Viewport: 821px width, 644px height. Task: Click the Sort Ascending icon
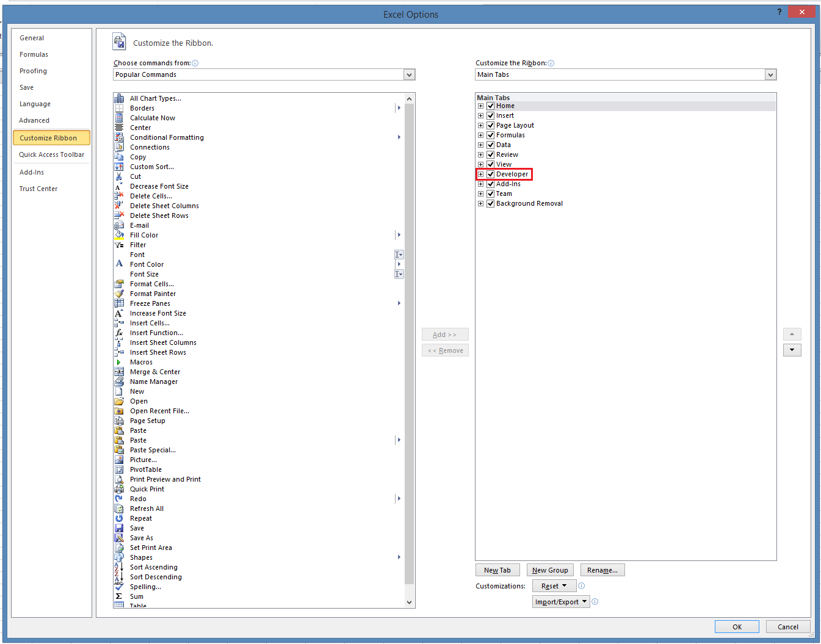coord(119,567)
